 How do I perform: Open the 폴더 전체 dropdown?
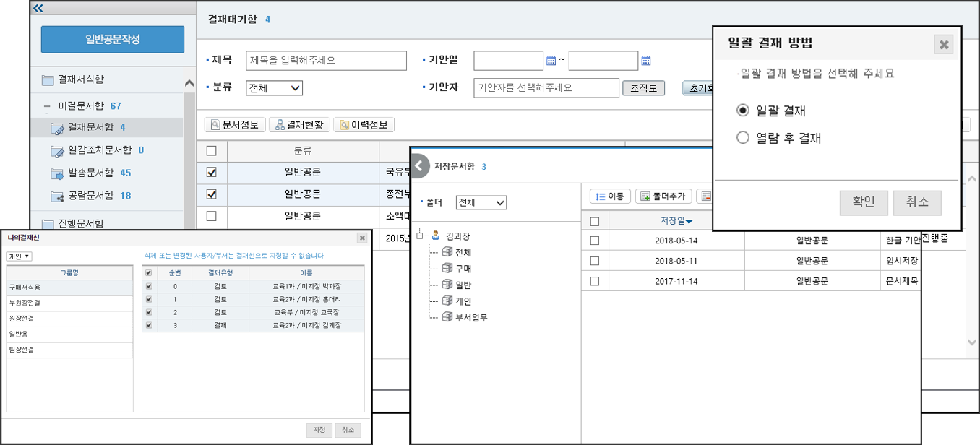481,203
